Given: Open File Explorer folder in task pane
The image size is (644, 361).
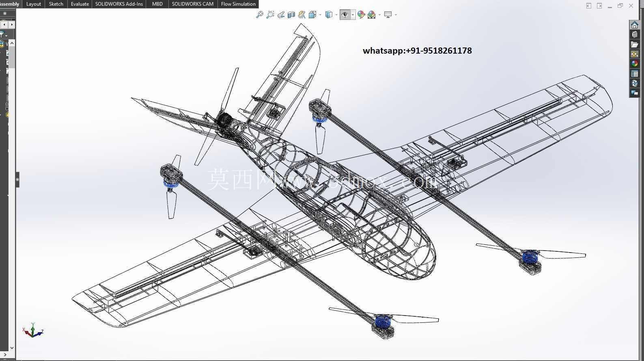Looking at the screenshot, I should (x=635, y=44).
